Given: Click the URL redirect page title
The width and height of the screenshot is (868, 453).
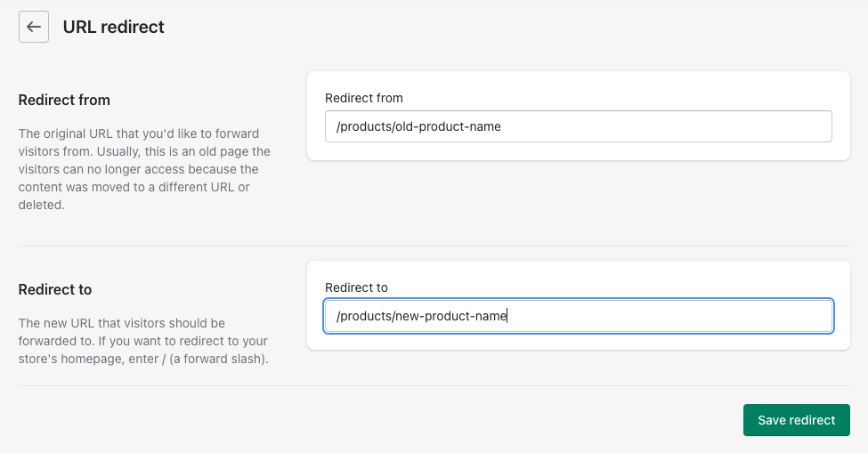Looking at the screenshot, I should 113,27.
